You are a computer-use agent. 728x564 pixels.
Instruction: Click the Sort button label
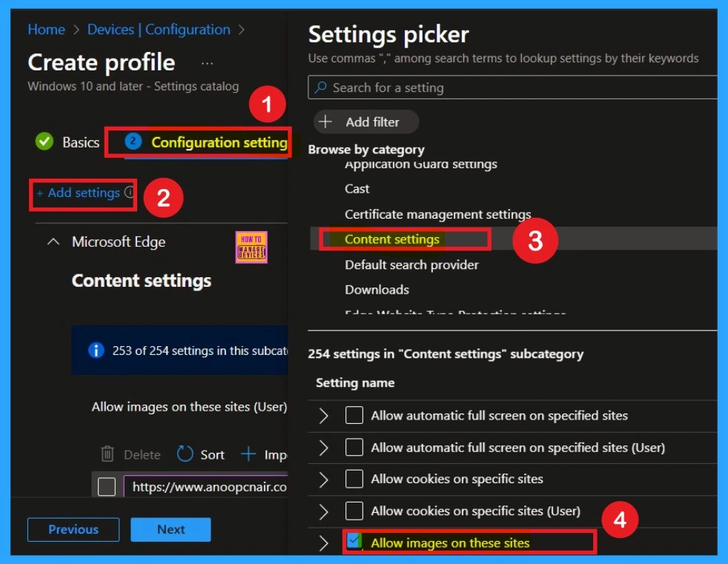point(212,454)
